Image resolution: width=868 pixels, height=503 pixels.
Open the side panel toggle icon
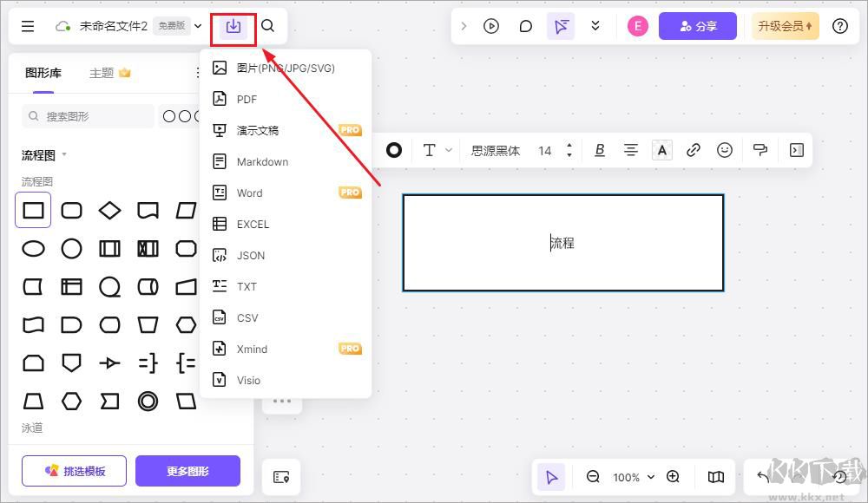797,150
